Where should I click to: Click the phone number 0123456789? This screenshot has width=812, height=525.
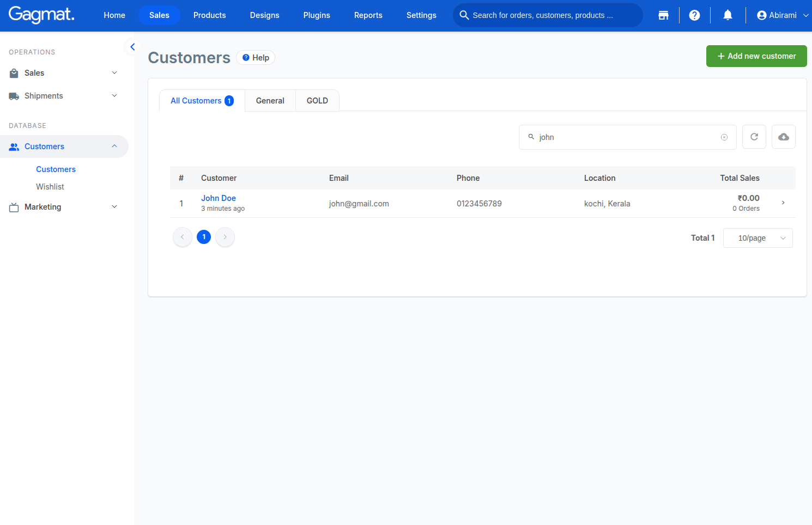[x=479, y=204]
